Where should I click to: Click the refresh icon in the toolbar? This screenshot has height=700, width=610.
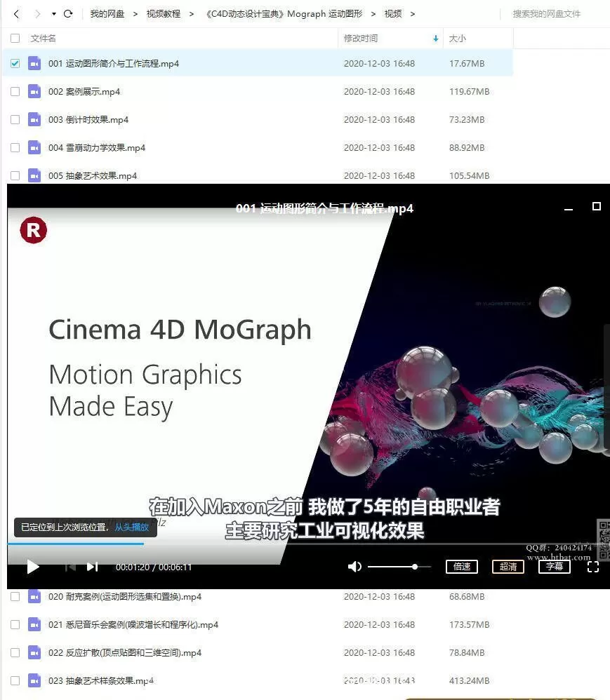(x=67, y=13)
